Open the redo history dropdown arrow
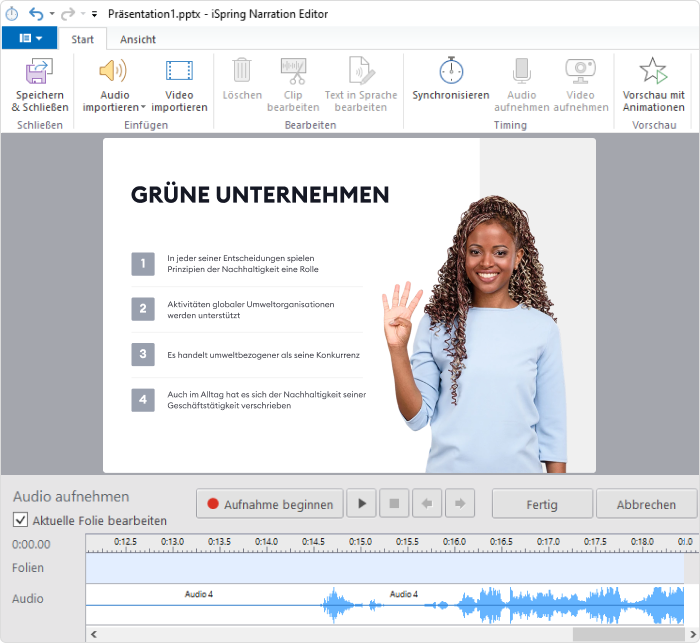This screenshot has width=700, height=643. coord(83,14)
